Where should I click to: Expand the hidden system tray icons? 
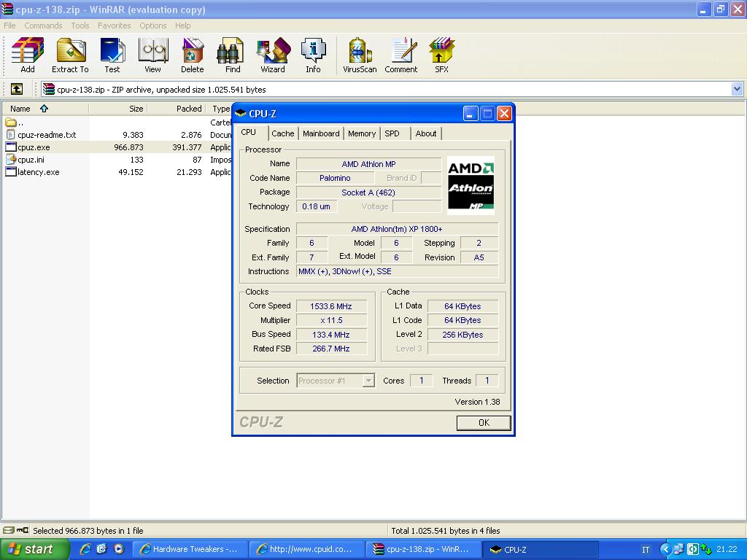tap(665, 549)
